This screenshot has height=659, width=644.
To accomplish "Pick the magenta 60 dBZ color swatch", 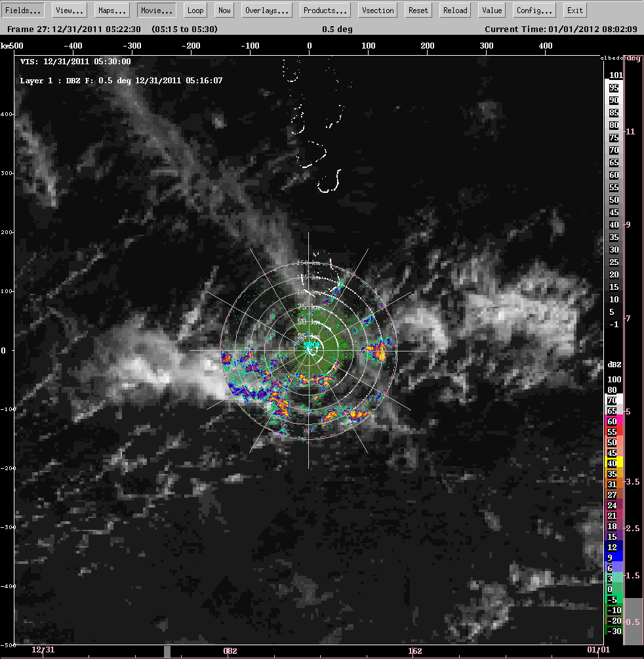I will pos(614,421).
